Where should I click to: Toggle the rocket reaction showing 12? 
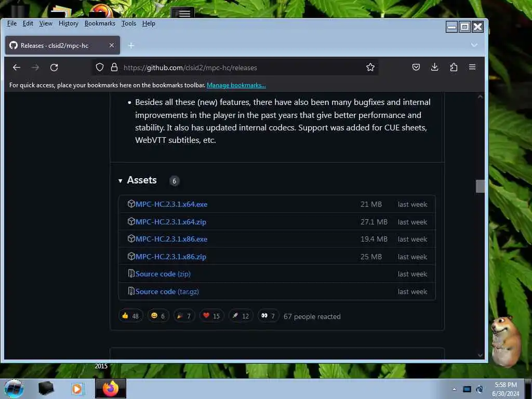(241, 316)
